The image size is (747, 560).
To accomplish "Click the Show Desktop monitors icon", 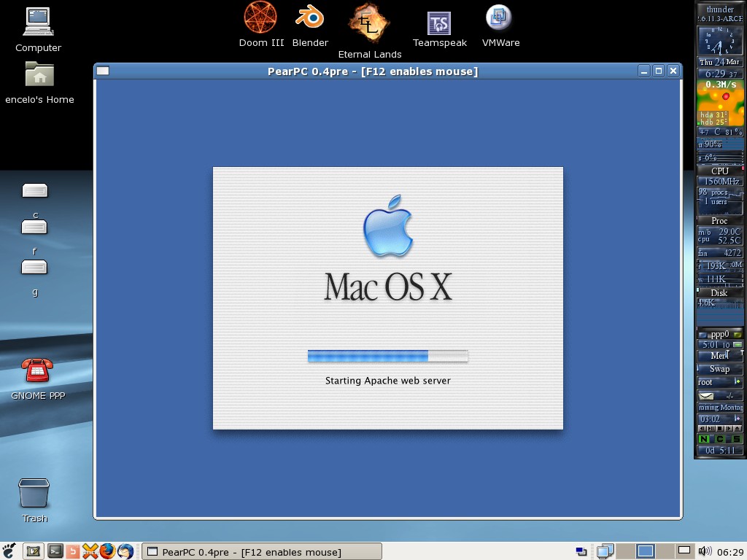I will [605, 551].
